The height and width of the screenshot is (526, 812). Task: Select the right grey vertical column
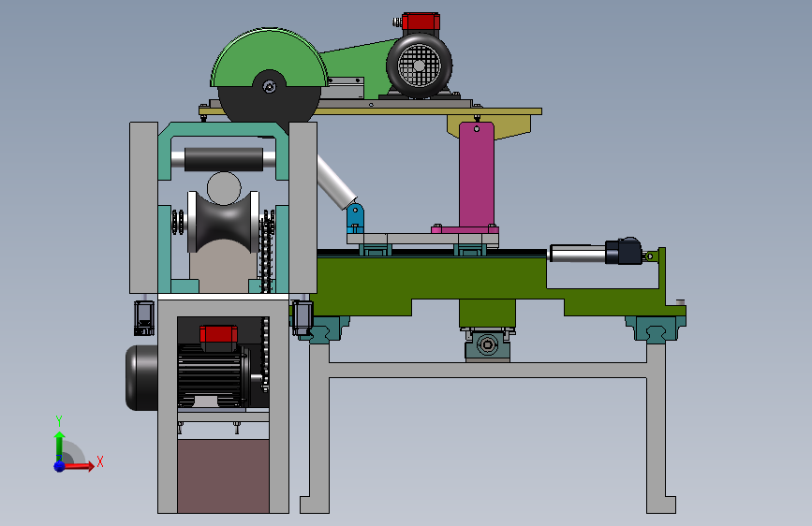point(303,208)
